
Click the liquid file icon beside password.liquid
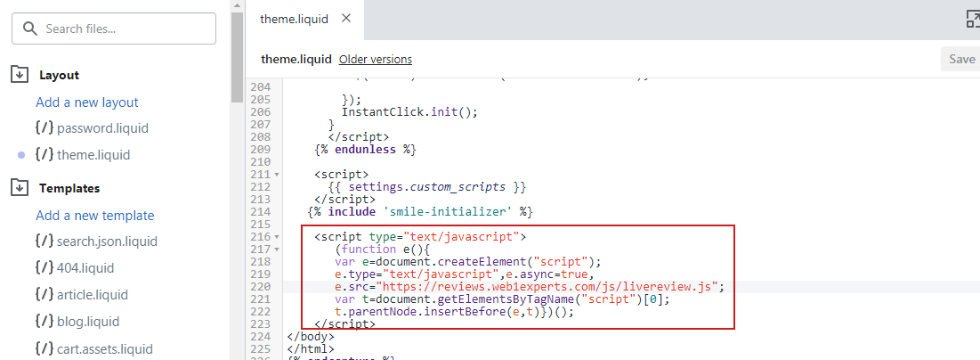[45, 128]
